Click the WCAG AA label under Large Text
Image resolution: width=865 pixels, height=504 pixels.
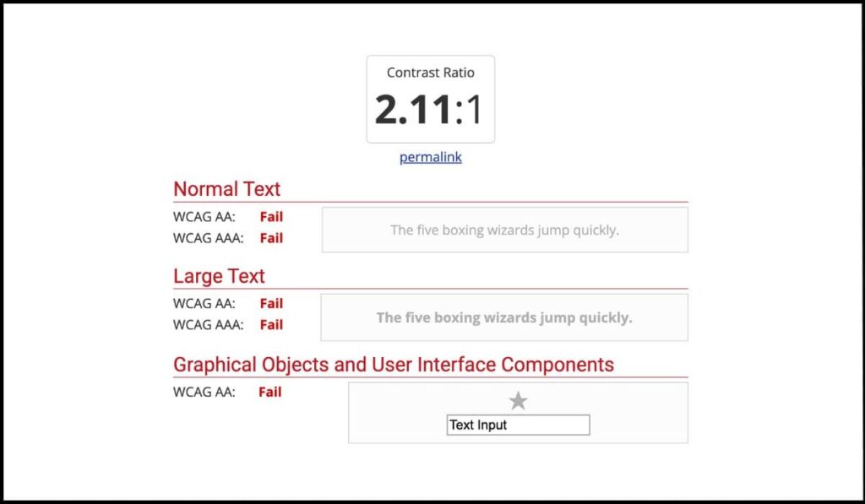204,304
